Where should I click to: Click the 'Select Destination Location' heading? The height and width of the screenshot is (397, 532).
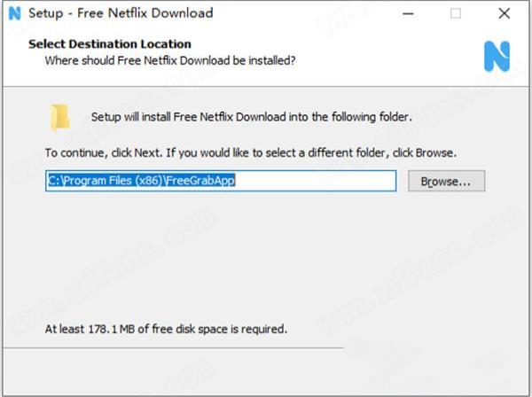coord(109,43)
